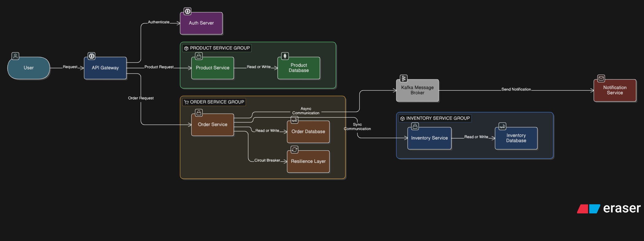The image size is (644, 241).
Task: Click the Product Database node
Action: [x=299, y=68]
